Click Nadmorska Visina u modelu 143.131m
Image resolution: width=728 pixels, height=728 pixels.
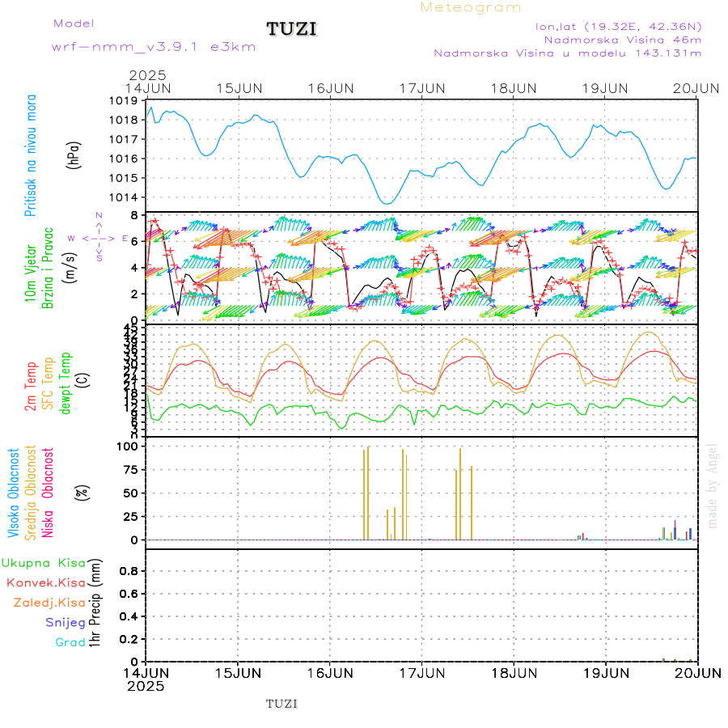567,53
